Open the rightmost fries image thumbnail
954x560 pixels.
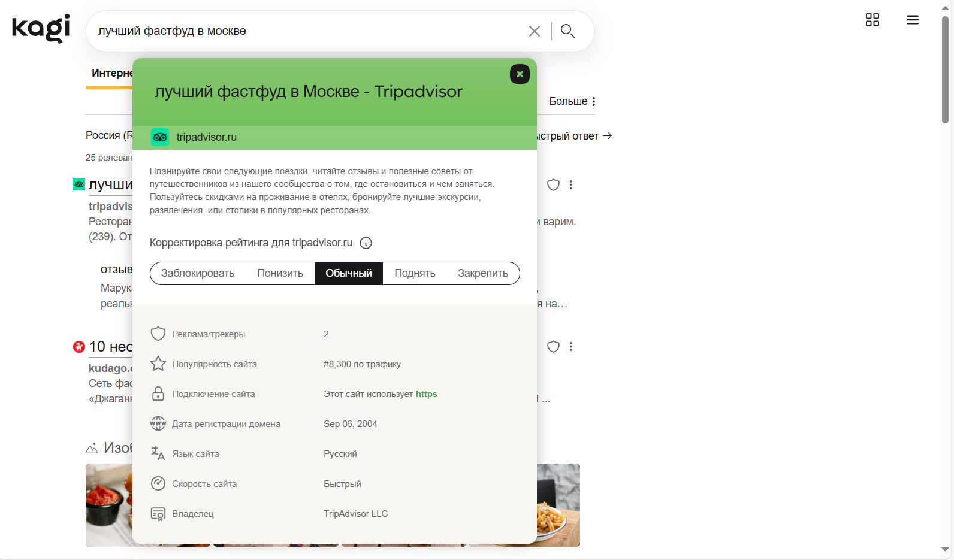(x=558, y=505)
